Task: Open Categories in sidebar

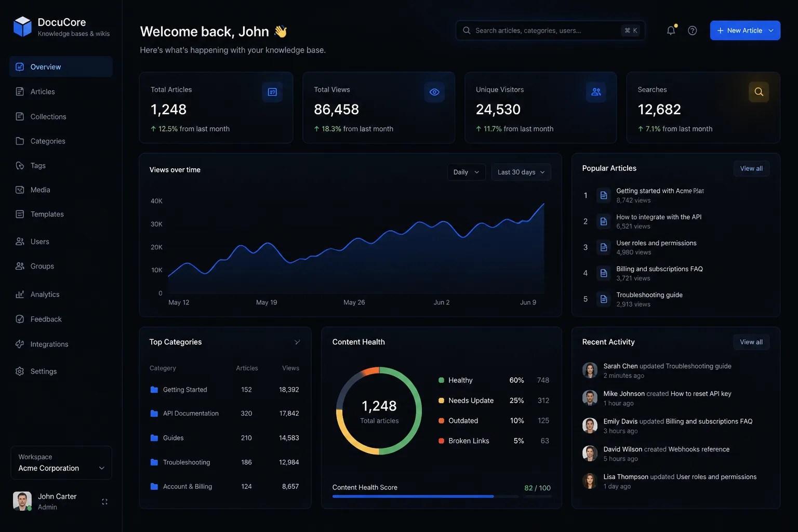Action: pyautogui.click(x=61, y=141)
